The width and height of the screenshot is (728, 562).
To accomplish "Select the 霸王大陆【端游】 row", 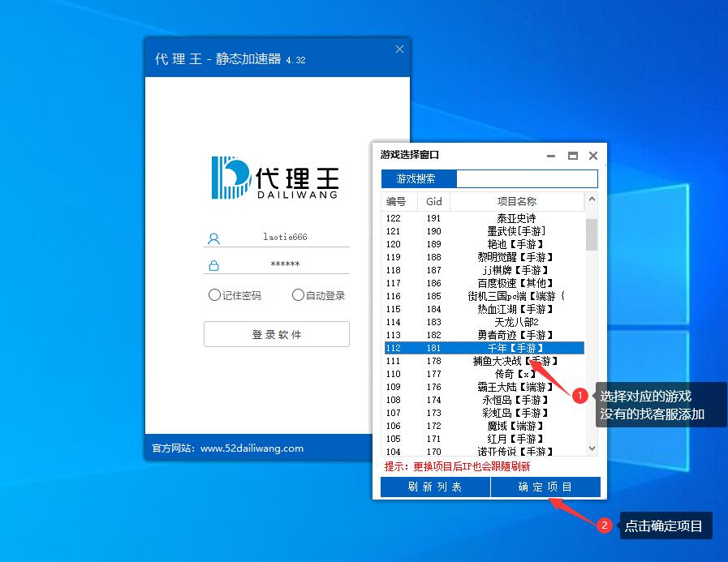I will click(485, 387).
